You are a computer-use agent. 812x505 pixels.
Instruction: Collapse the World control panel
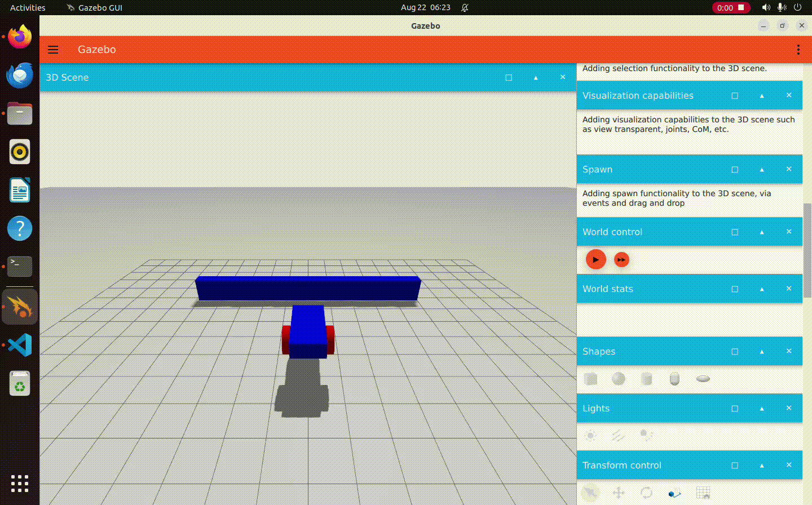tap(762, 232)
